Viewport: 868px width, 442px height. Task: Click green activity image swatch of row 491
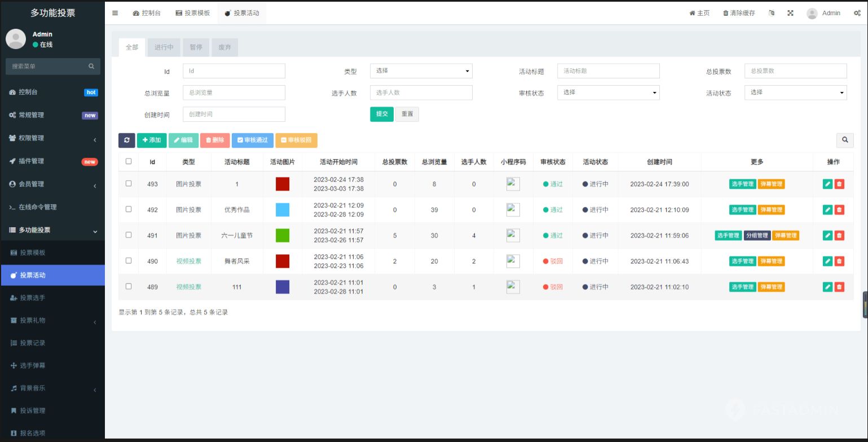[x=283, y=236]
